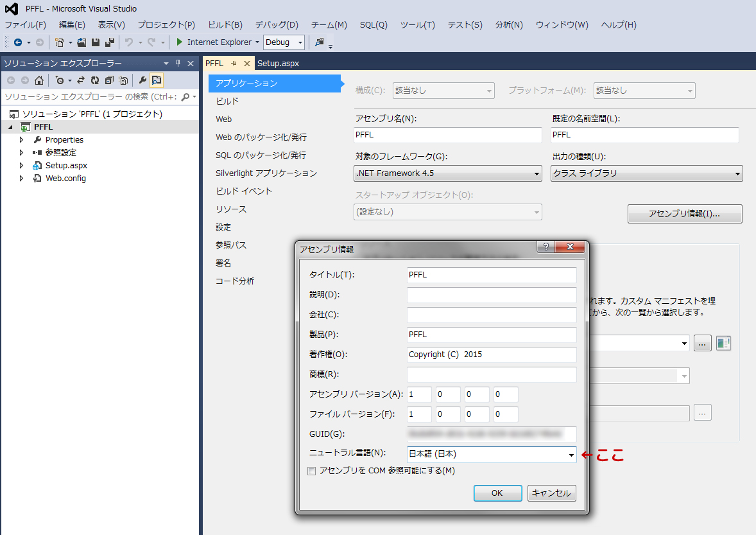Click the Solution Explorer search magnifier icon
The width and height of the screenshot is (756, 535).
coord(185,97)
